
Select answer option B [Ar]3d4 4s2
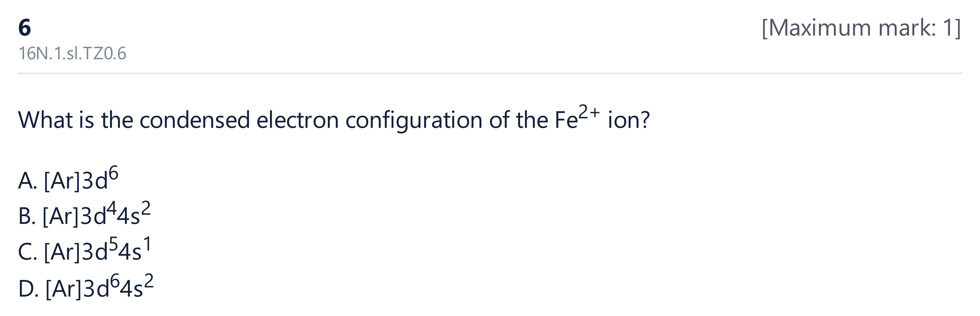84,214
